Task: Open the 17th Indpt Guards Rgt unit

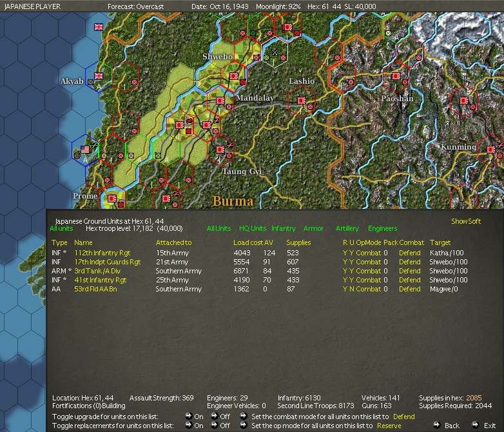Action: 108,262
